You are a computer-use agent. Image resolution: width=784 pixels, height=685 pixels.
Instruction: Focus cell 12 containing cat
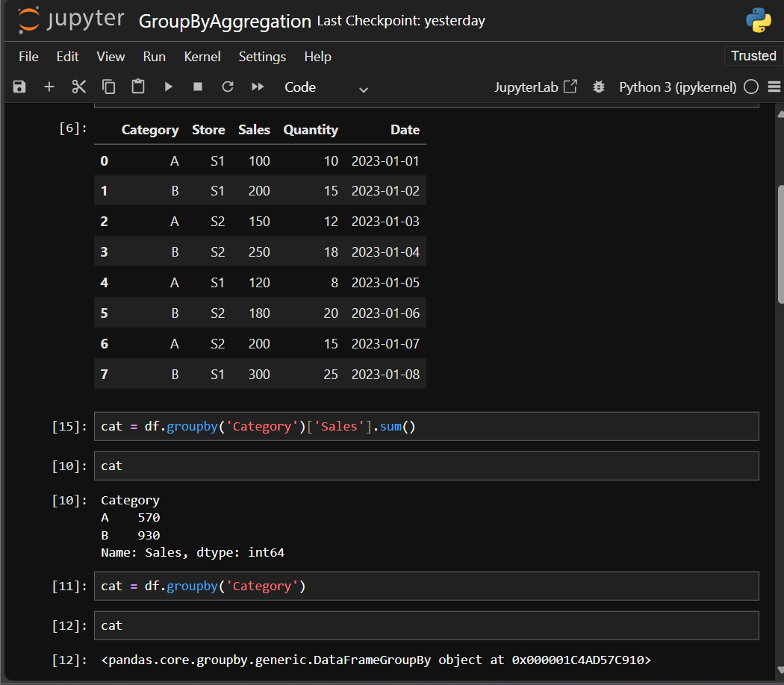[426, 625]
